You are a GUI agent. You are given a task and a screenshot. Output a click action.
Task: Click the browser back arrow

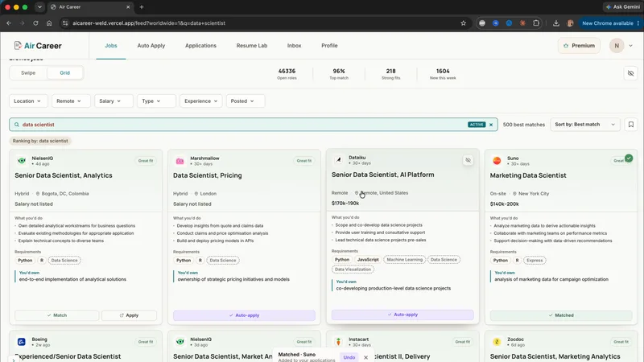click(x=9, y=23)
